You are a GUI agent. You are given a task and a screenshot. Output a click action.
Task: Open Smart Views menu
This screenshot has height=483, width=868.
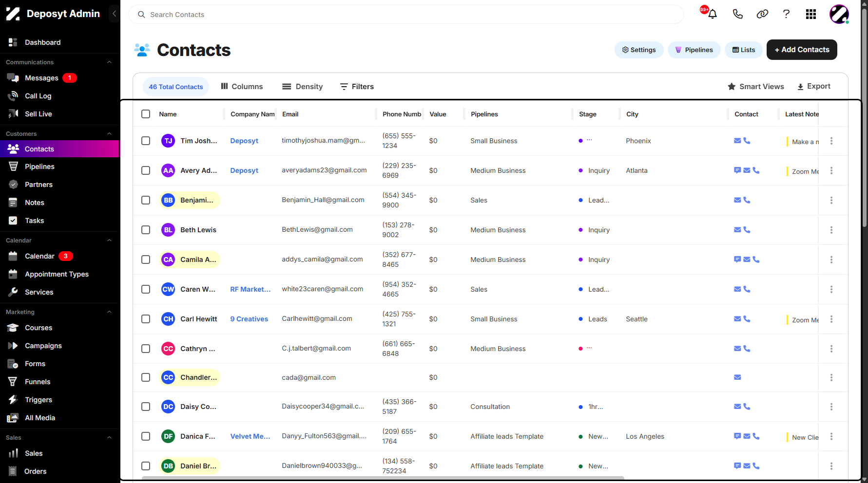755,87
